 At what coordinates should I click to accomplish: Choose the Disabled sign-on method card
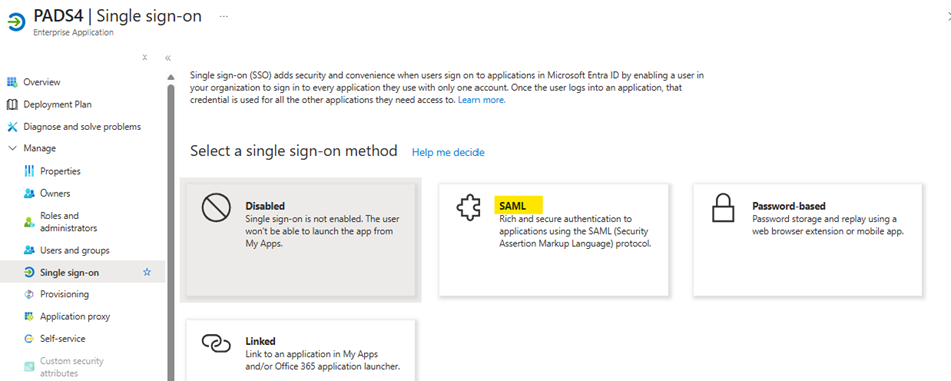[301, 240]
